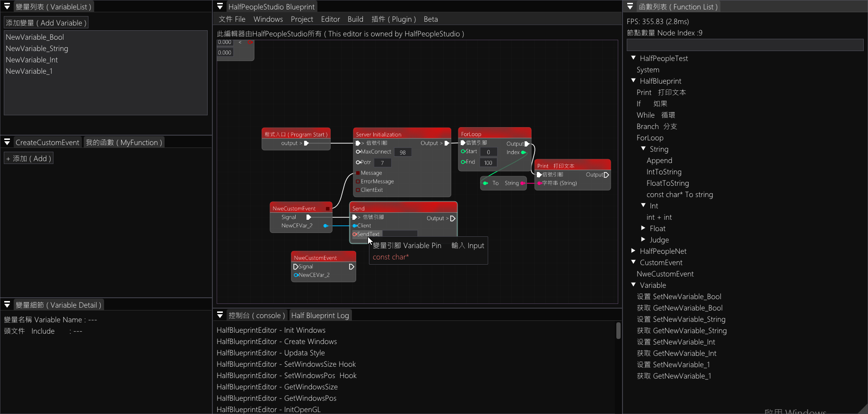The width and height of the screenshot is (868, 414).
Task: Click the unconnected NweCustomEvent node's NewCEVar_2 pin
Action: tap(296, 275)
